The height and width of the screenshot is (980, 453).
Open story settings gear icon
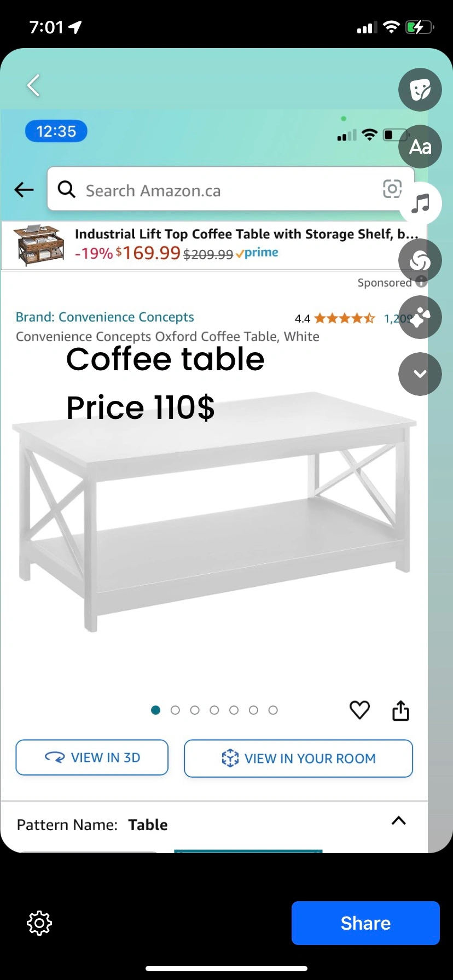pyautogui.click(x=39, y=923)
